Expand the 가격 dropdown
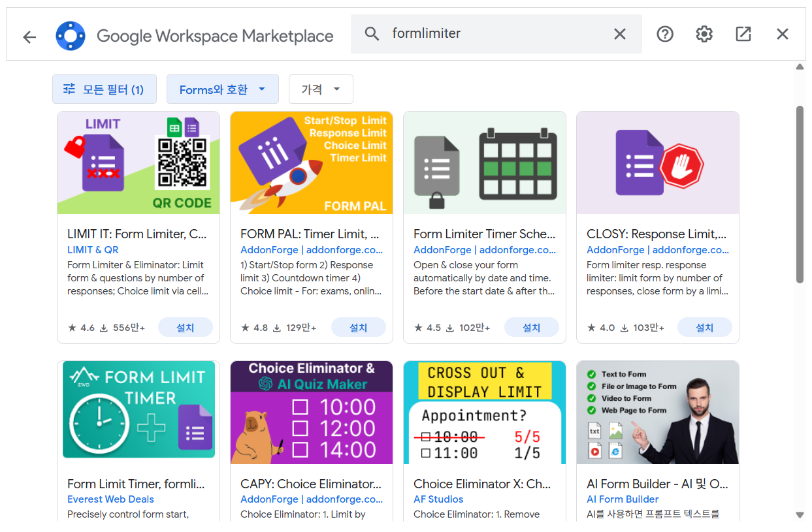812x532 pixels. [321, 89]
